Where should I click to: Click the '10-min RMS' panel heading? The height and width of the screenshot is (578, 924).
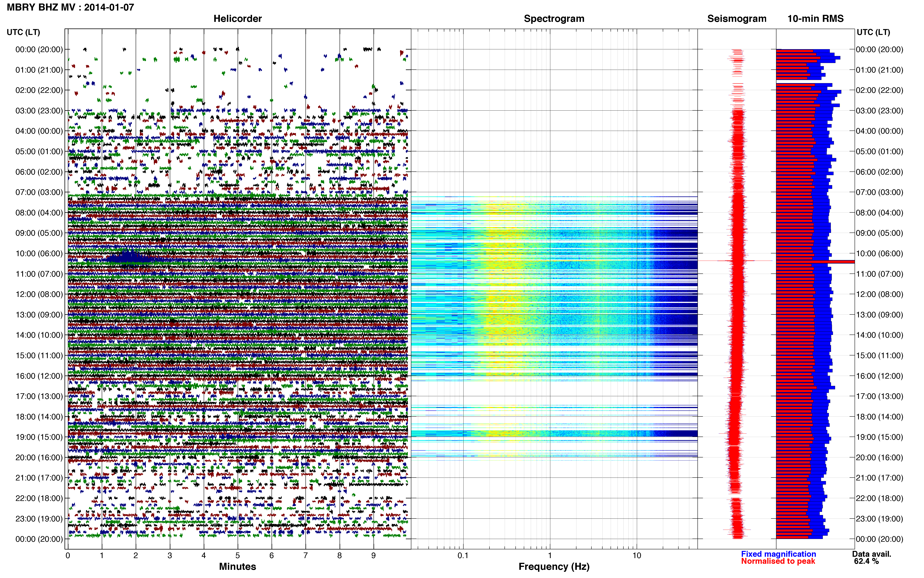[x=815, y=18]
